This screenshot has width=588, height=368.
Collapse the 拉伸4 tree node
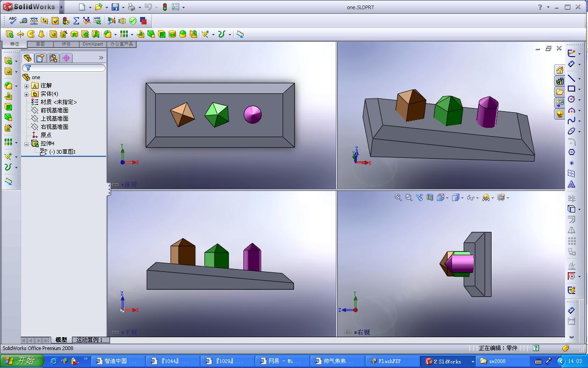coord(26,144)
